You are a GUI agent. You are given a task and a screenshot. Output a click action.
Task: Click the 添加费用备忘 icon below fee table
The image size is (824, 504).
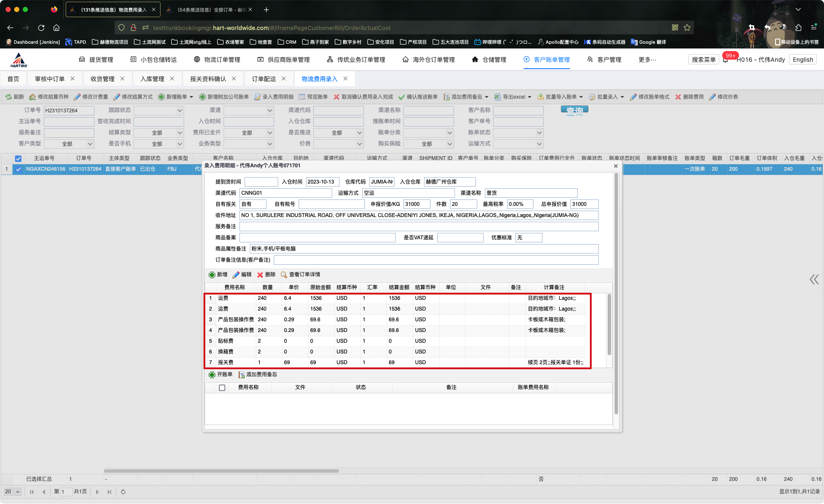coord(242,375)
